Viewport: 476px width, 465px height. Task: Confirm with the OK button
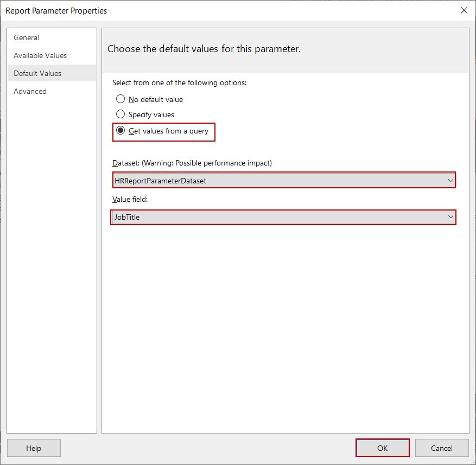tap(383, 448)
